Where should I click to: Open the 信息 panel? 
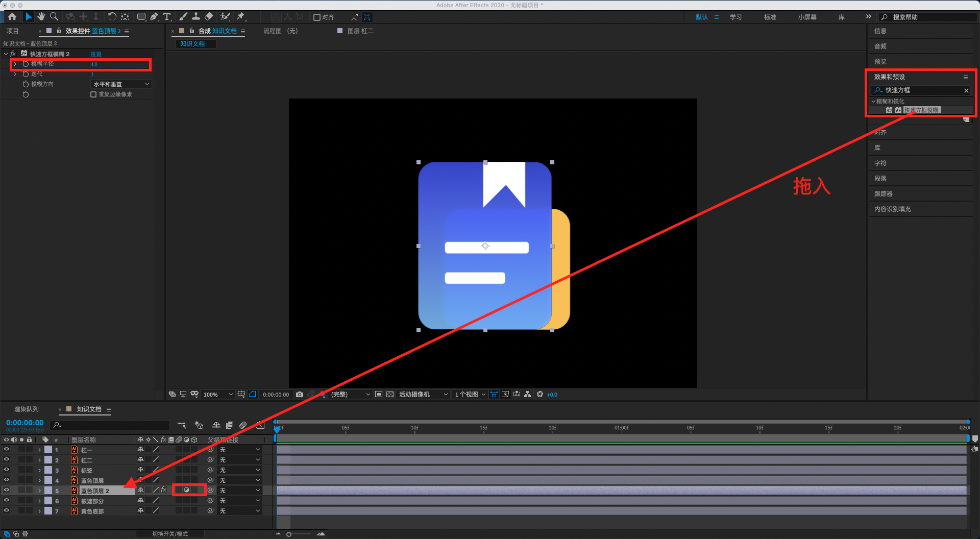click(880, 31)
